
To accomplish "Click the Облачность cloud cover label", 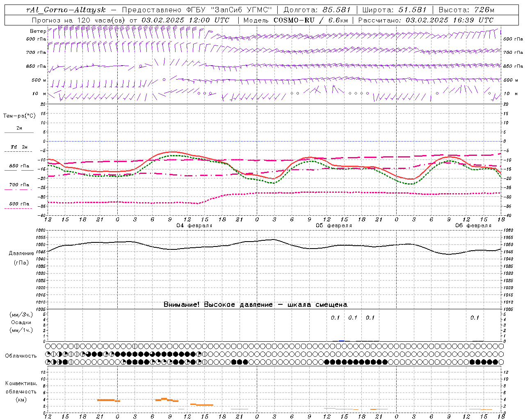I will 21,356.
